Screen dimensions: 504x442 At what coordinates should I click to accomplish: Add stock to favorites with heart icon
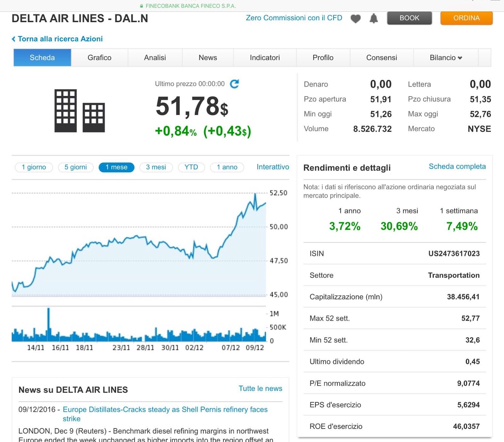coord(356,19)
